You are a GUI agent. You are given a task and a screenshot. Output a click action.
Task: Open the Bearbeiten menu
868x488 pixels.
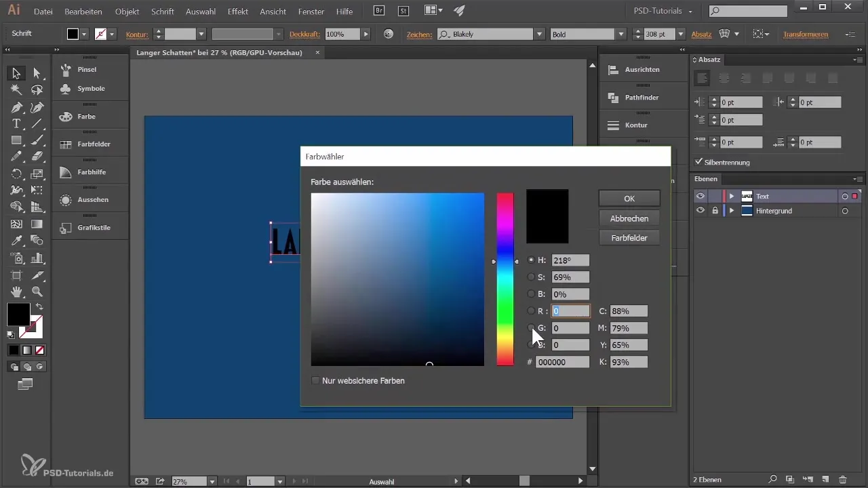click(x=85, y=12)
